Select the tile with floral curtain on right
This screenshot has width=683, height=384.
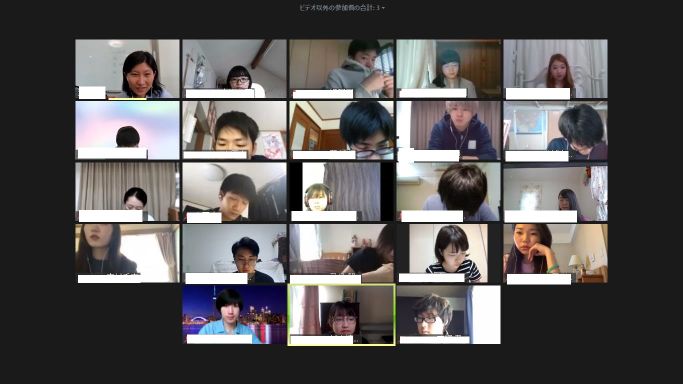pyautogui.click(x=556, y=192)
